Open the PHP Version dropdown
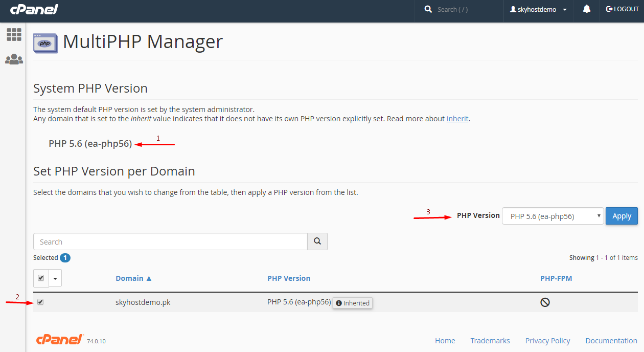 553,216
